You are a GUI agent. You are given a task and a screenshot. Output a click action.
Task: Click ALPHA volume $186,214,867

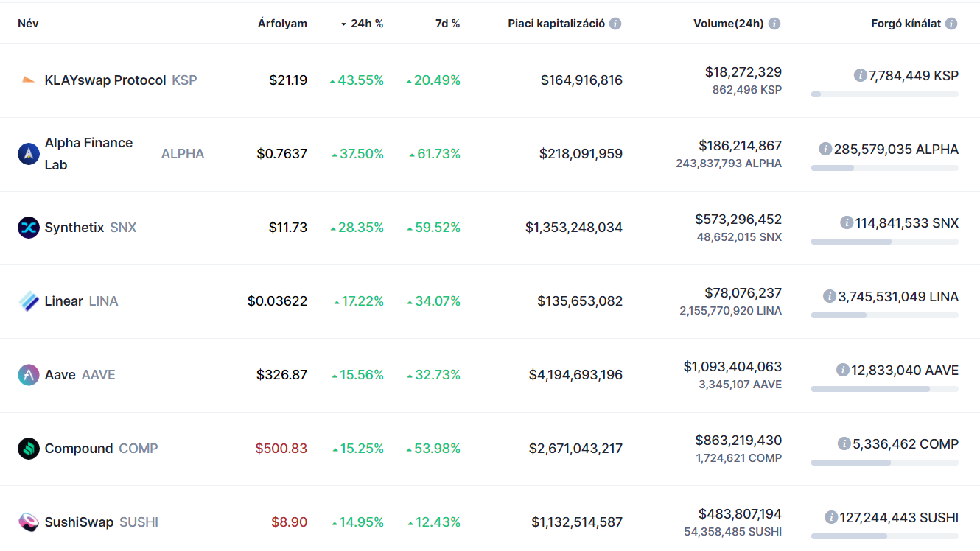tap(741, 146)
